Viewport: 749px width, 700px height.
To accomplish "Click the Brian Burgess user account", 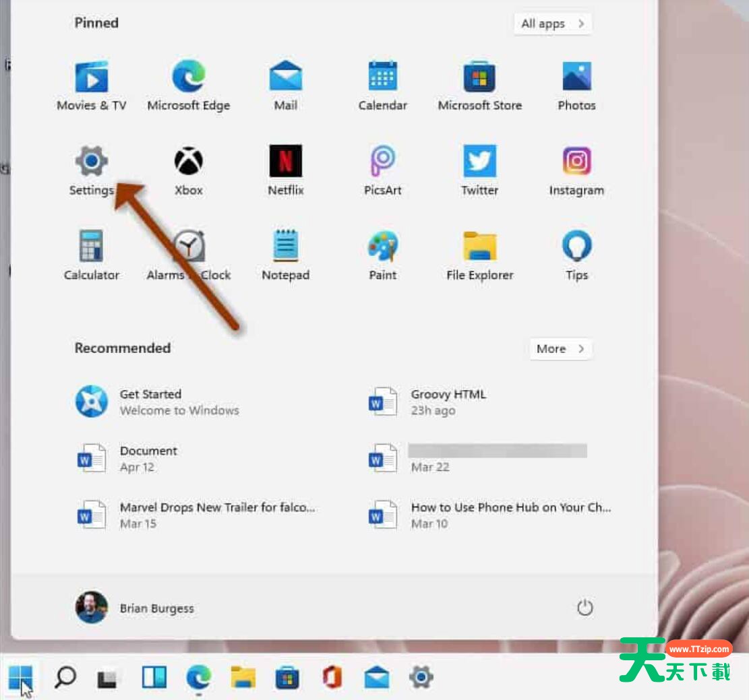I will pos(136,608).
